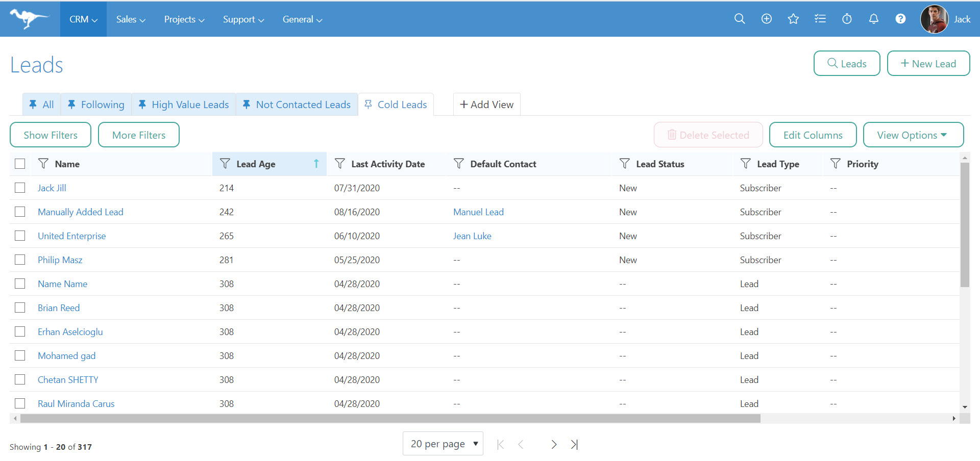Check the Mohamed gad row checkbox

point(20,355)
